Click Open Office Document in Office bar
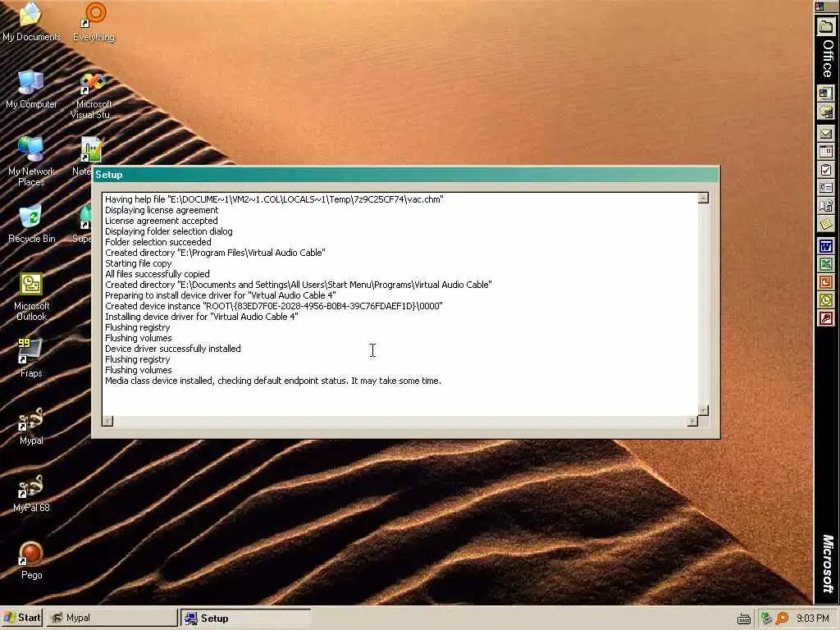The height and width of the screenshot is (630, 840). [x=825, y=112]
